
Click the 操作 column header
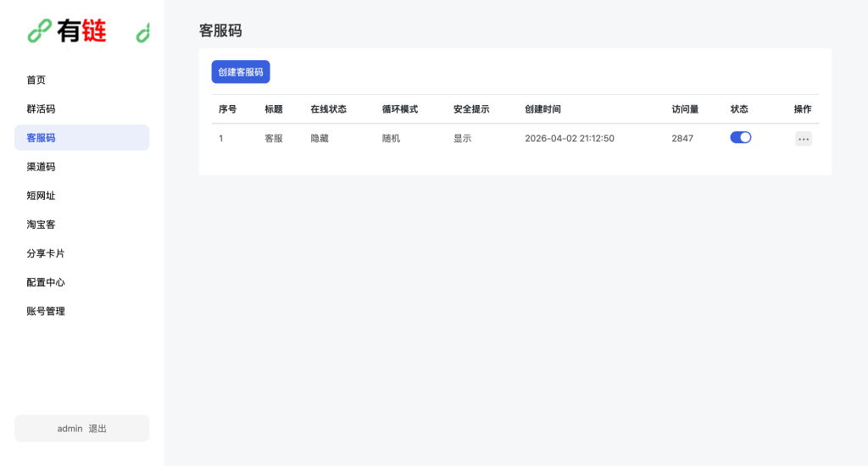tap(803, 109)
